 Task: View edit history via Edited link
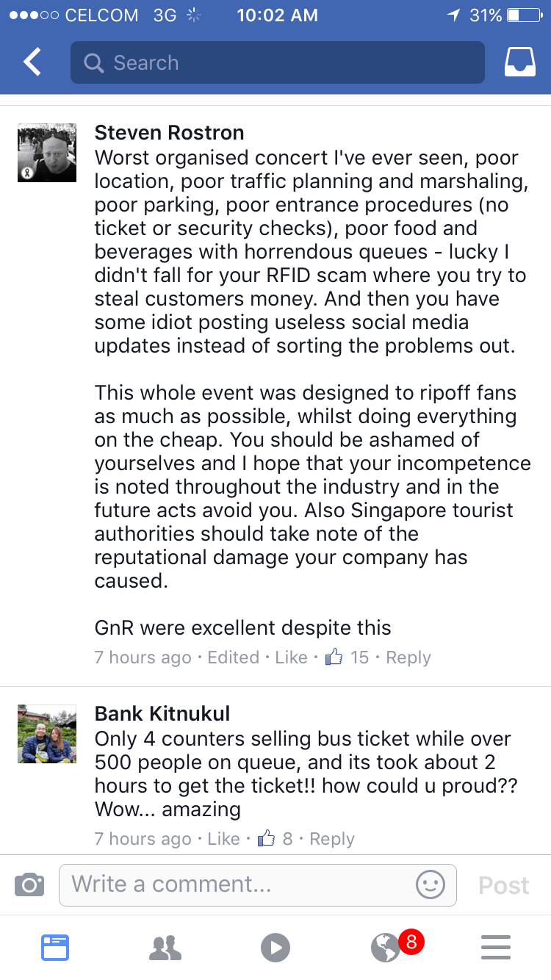tap(233, 657)
